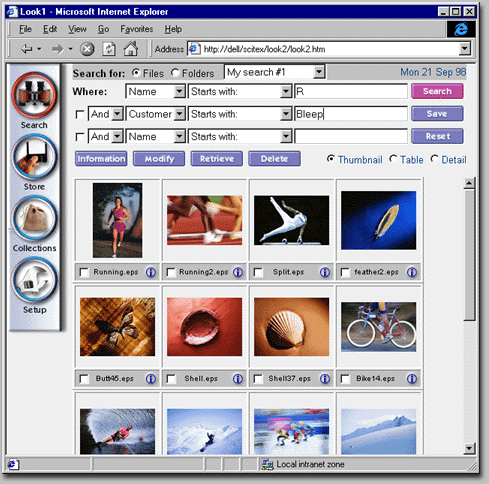Image resolution: width=489 pixels, height=484 pixels.
Task: Open the Store floppy disk icon
Action: [34, 157]
